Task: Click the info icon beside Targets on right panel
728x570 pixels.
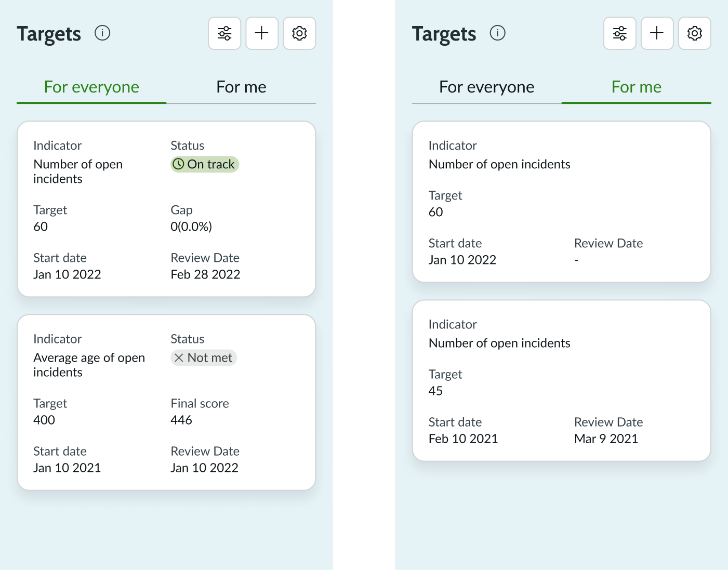Action: (497, 33)
